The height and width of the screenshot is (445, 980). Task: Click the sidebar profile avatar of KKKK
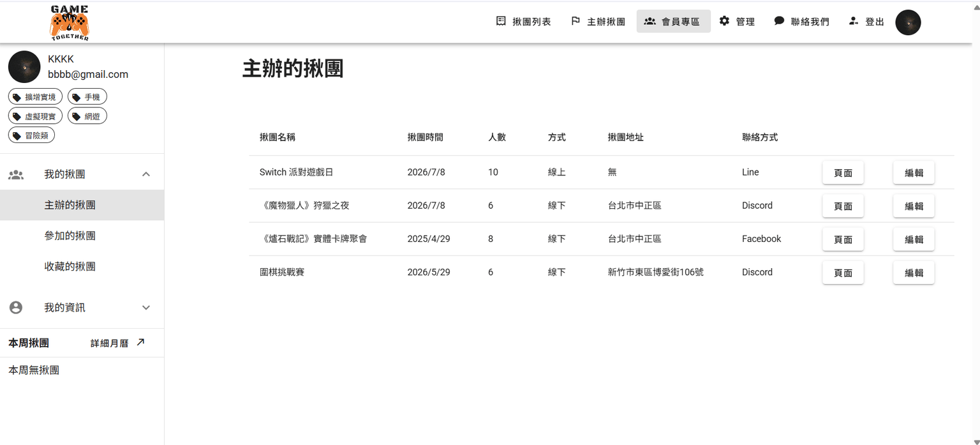pyautogui.click(x=24, y=67)
